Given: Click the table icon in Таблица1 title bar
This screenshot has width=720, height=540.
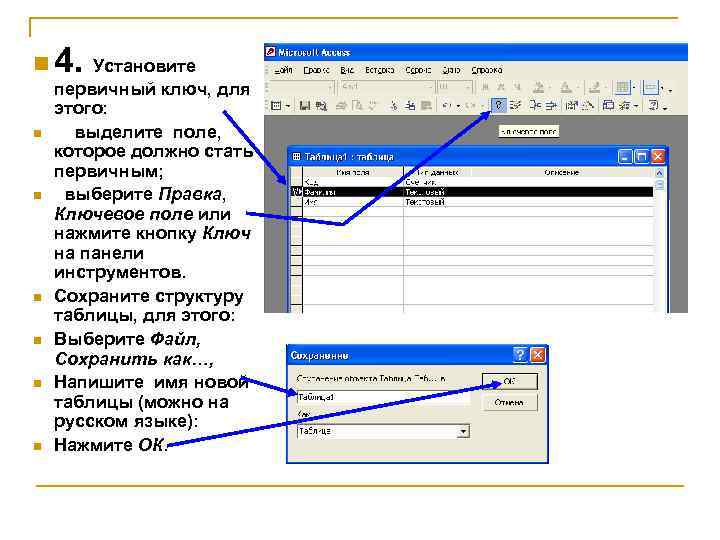Looking at the screenshot, I should [x=297, y=157].
